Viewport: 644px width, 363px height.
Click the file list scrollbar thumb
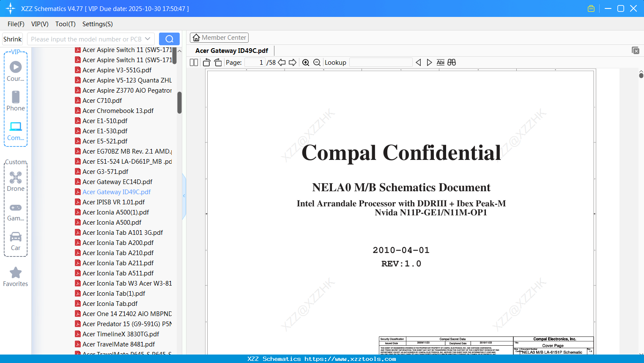[x=179, y=103]
